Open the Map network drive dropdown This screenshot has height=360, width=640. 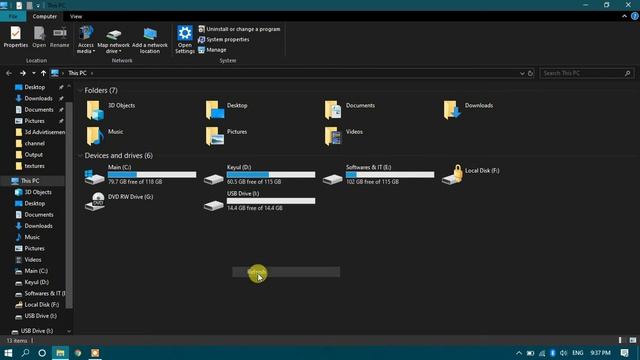[x=113, y=41]
